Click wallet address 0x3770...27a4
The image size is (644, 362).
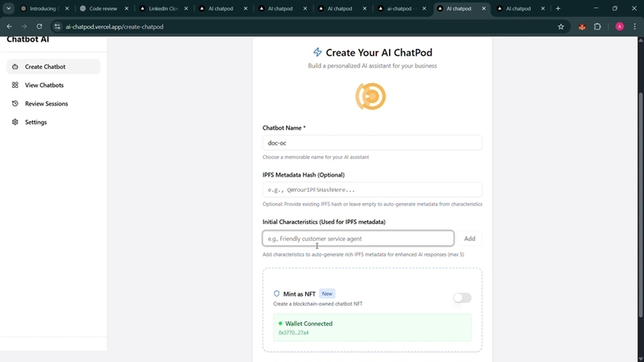[x=294, y=332]
